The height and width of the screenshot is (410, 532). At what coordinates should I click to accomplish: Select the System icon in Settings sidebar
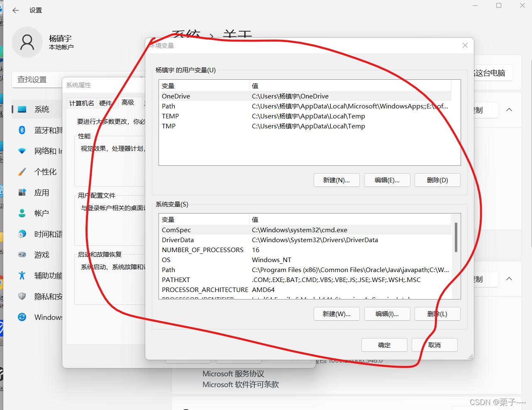[x=22, y=109]
